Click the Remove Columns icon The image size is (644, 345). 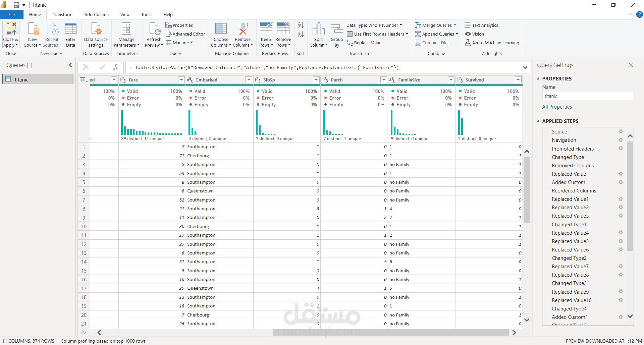(x=243, y=29)
